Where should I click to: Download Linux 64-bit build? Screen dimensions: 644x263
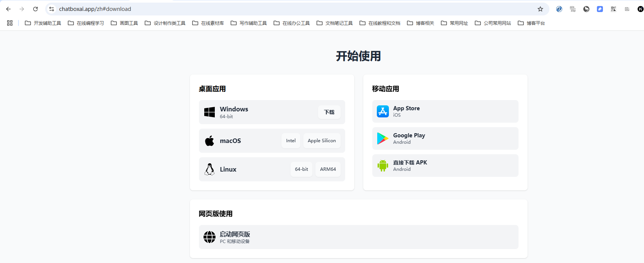301,169
